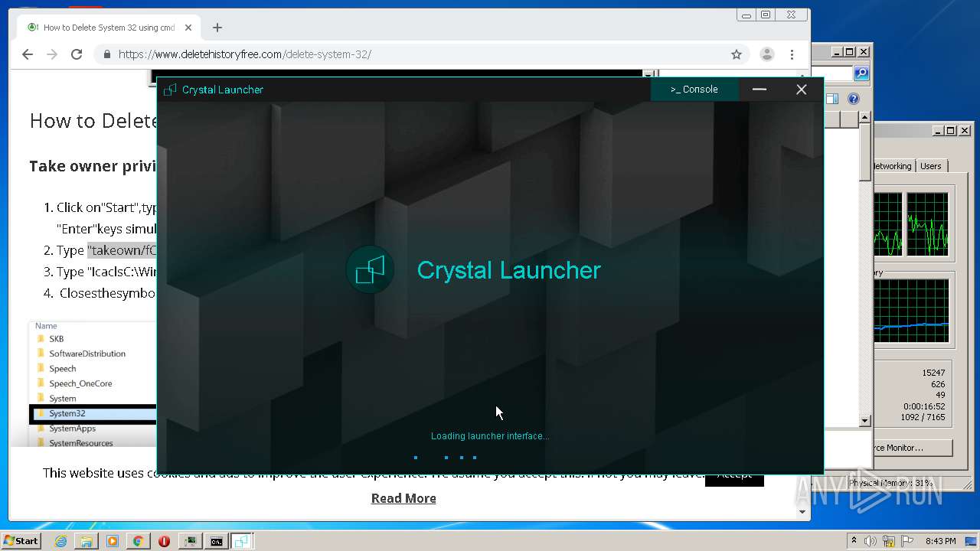Launch Internet Explorer from taskbar
980x551 pixels.
(60, 541)
